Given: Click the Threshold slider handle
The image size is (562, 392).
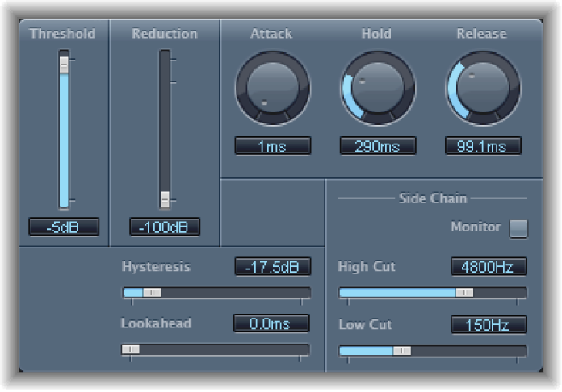Looking at the screenshot, I should [64, 65].
